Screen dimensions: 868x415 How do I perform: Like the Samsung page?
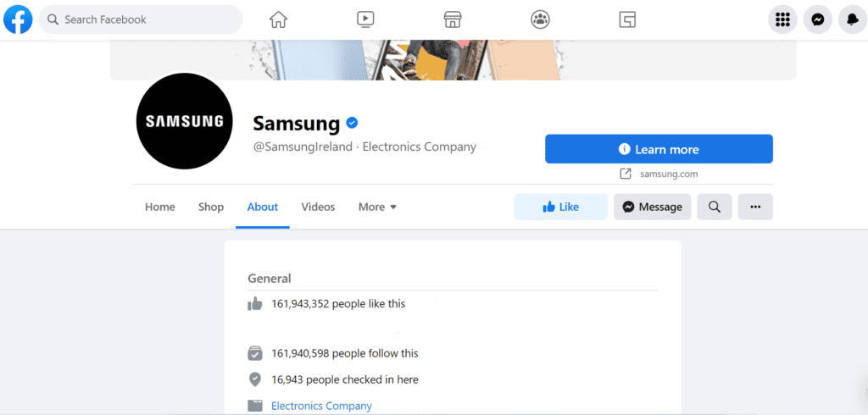click(x=561, y=207)
